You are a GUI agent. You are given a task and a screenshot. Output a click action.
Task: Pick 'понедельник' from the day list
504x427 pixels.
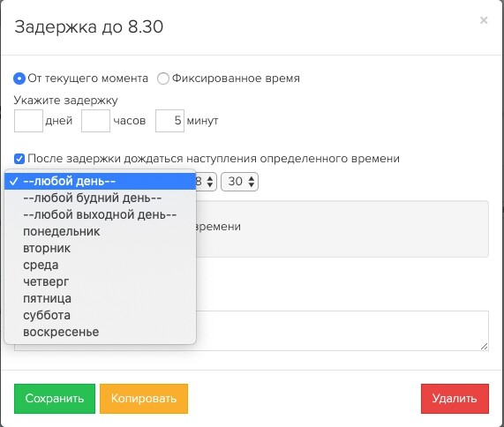pos(101,231)
